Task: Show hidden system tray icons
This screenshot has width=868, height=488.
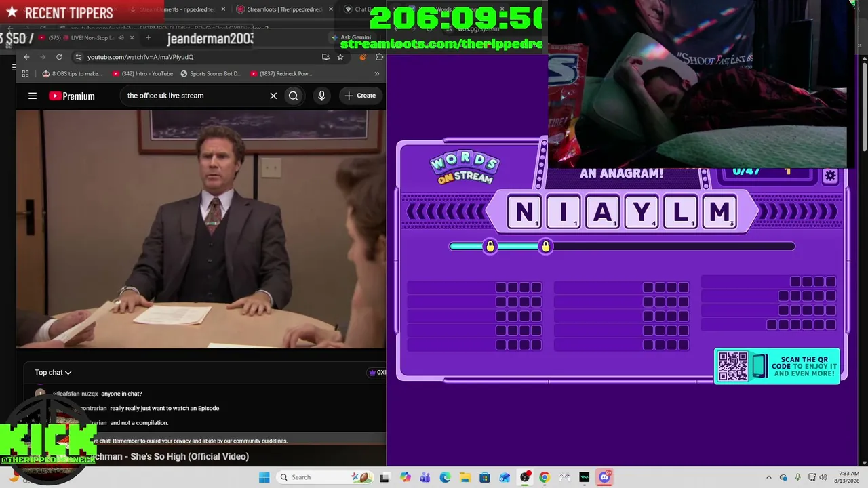Action: (x=768, y=477)
